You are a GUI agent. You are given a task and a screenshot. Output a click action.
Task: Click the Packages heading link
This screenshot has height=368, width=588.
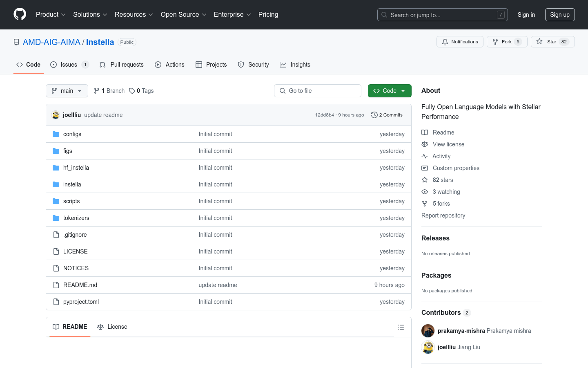coord(436,275)
